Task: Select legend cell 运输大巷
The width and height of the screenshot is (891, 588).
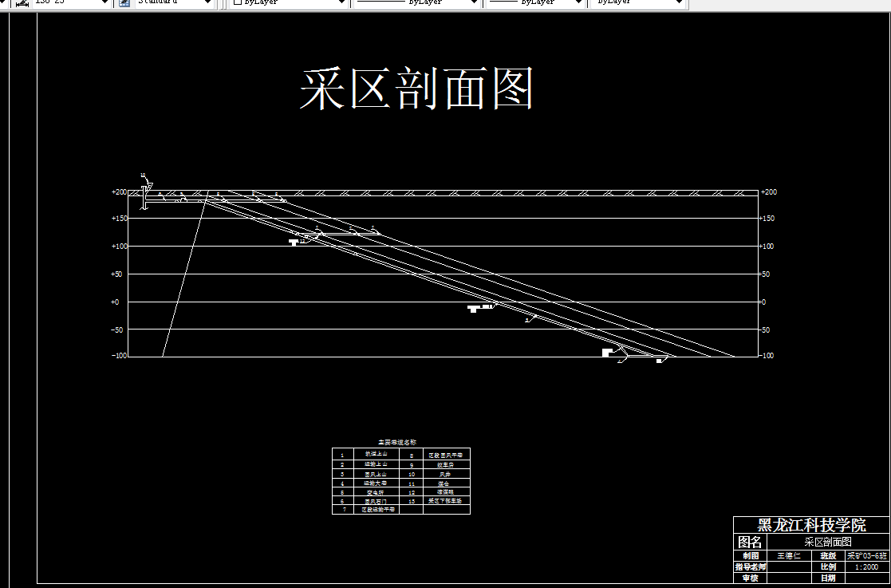Action: (376, 483)
